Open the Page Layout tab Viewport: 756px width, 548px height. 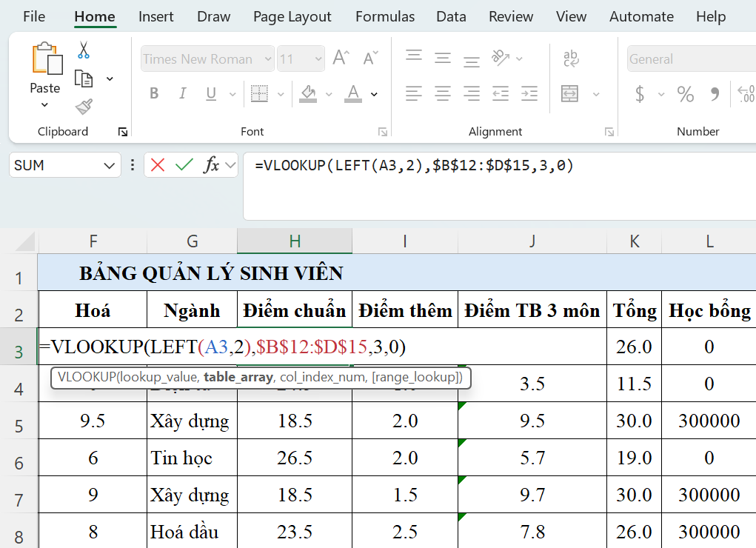pyautogui.click(x=292, y=16)
